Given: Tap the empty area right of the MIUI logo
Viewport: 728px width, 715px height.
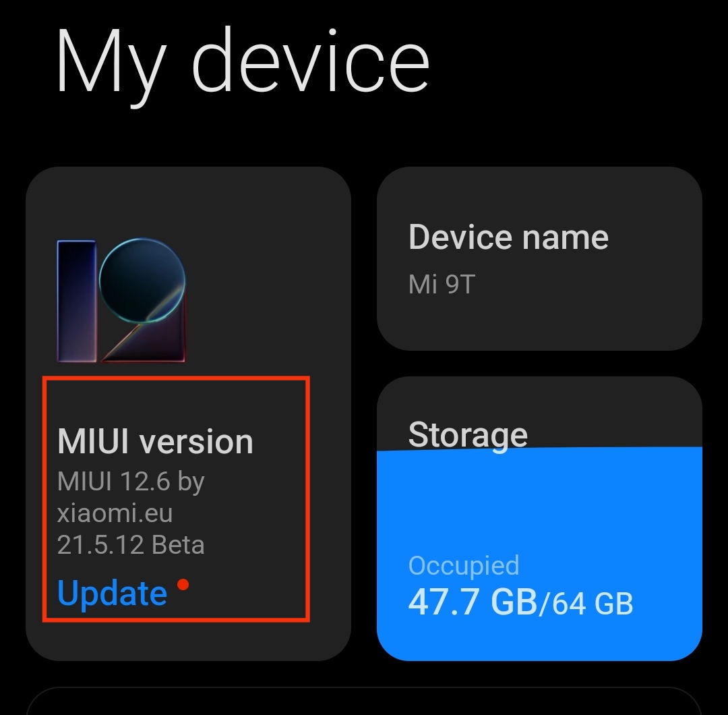Looking at the screenshot, I should (x=265, y=301).
